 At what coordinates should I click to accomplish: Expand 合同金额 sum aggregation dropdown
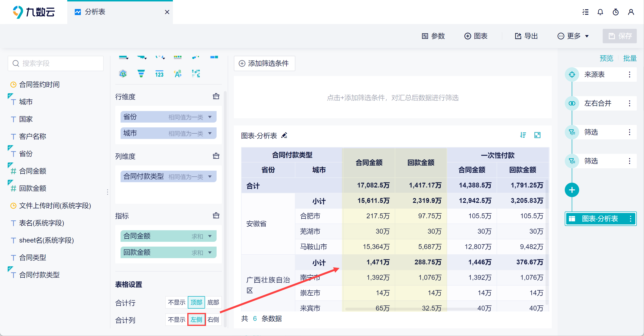coord(210,236)
